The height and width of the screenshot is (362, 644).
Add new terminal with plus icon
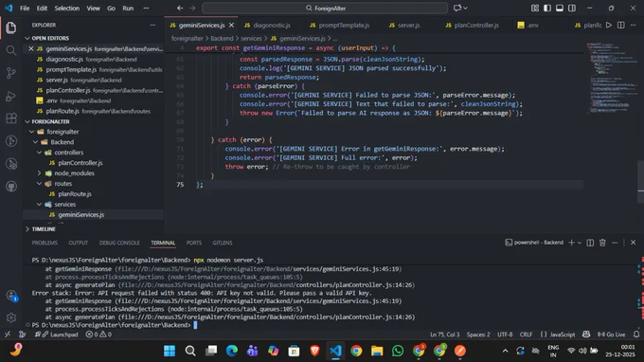point(571,243)
